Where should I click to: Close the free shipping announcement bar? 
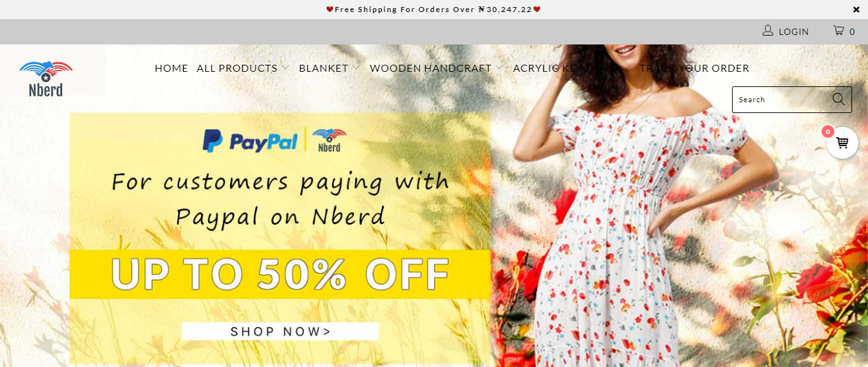[x=856, y=10]
